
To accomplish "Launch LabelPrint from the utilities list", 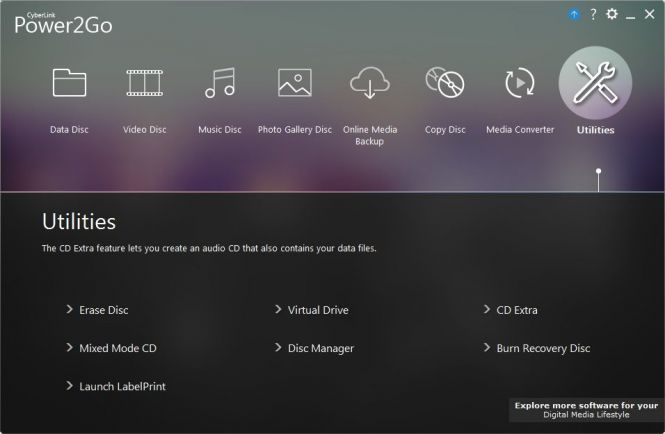I will pyautogui.click(x=122, y=386).
